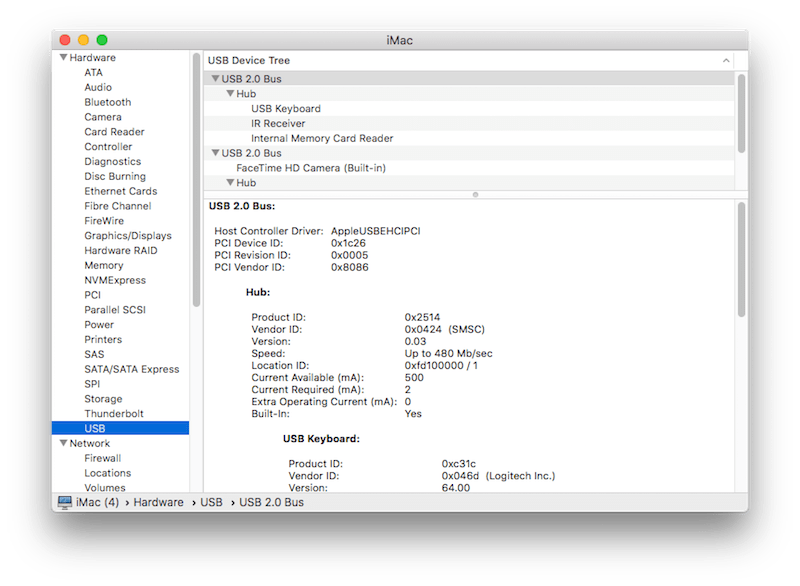The width and height of the screenshot is (800, 586).
Task: Select Storage in the sidebar
Action: click(x=101, y=398)
